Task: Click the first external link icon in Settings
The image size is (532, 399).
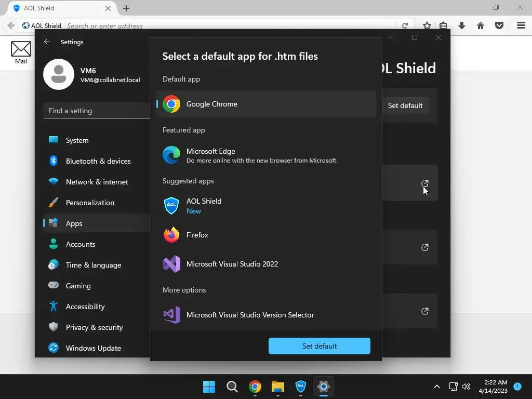Action: click(425, 183)
